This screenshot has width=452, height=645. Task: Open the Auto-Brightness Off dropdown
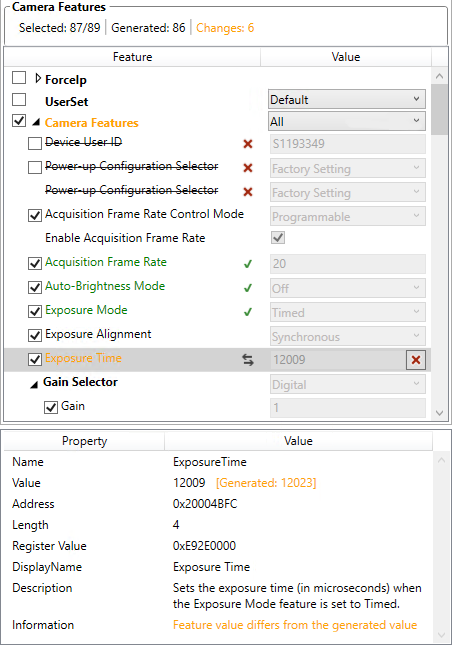[348, 288]
